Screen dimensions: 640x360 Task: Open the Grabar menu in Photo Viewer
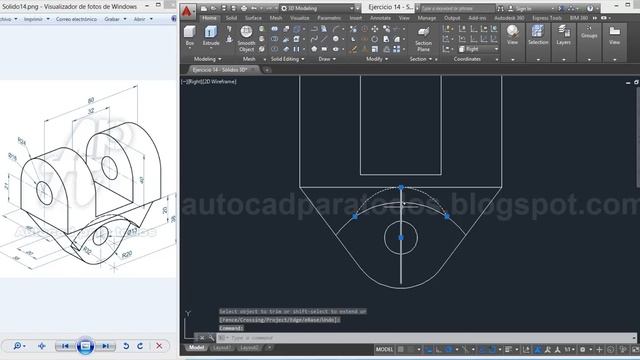(115, 19)
